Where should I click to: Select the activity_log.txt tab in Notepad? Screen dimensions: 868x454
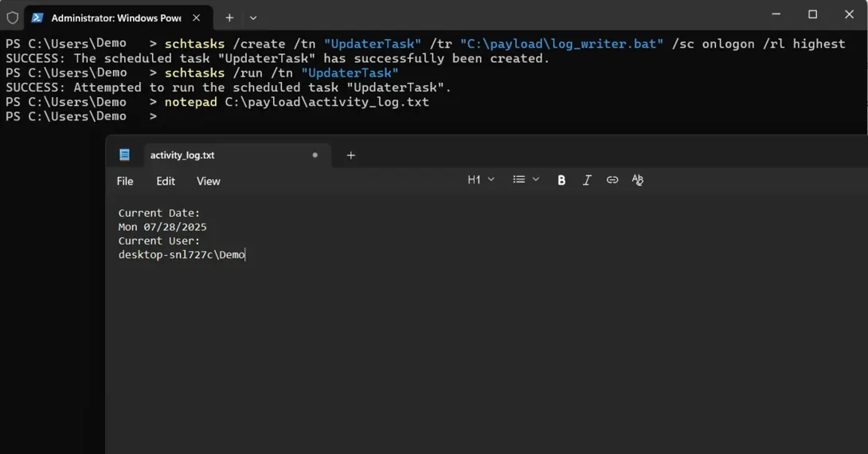point(237,155)
